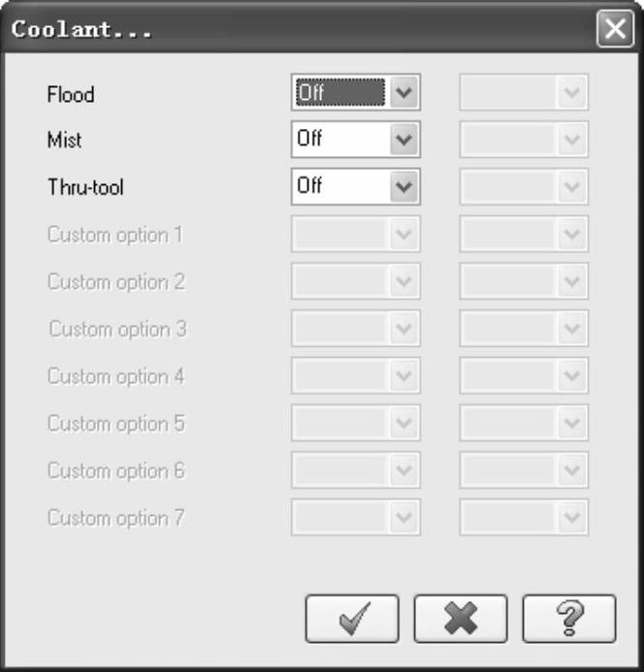The width and height of the screenshot is (644, 672).
Task: Click the Custom option 6 first dropdown
Action: coord(355,470)
